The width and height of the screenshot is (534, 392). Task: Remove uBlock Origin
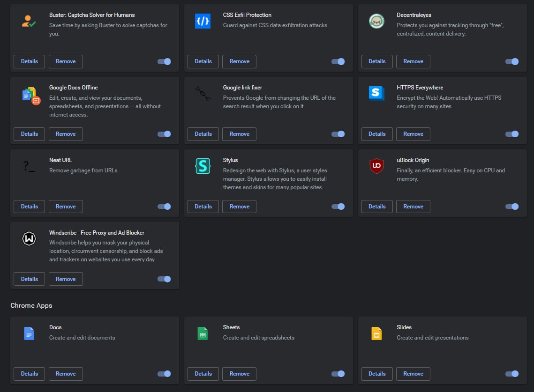(413, 207)
